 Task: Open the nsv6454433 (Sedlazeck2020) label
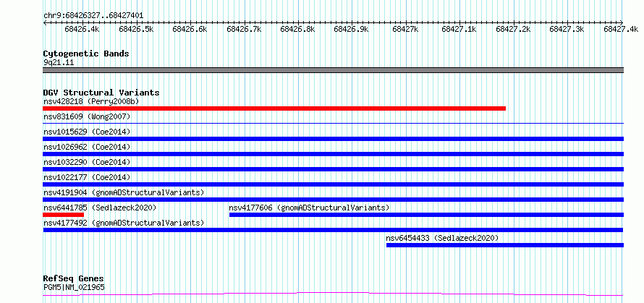(442, 238)
